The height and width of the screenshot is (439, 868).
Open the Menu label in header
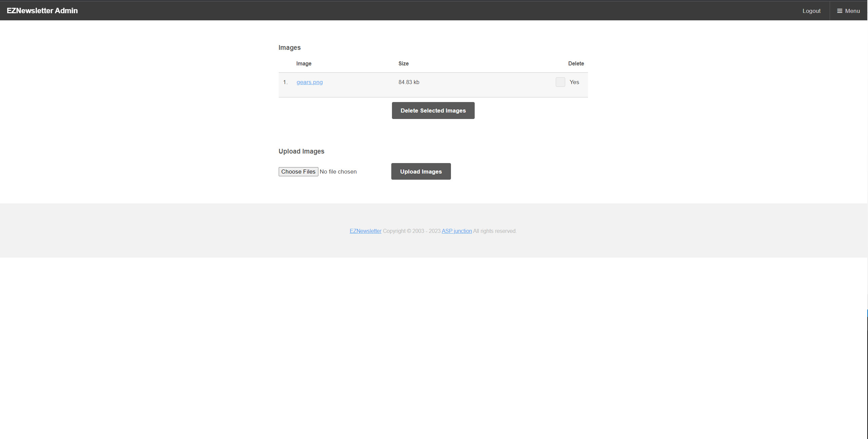(852, 11)
